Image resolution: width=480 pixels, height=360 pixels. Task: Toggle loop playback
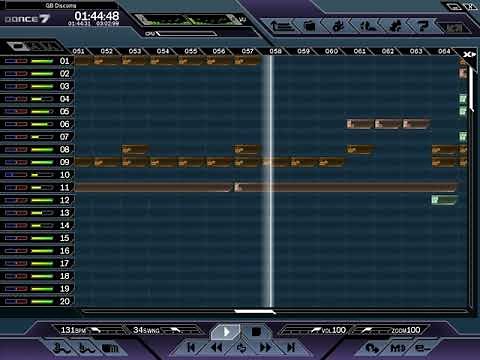tap(241, 348)
